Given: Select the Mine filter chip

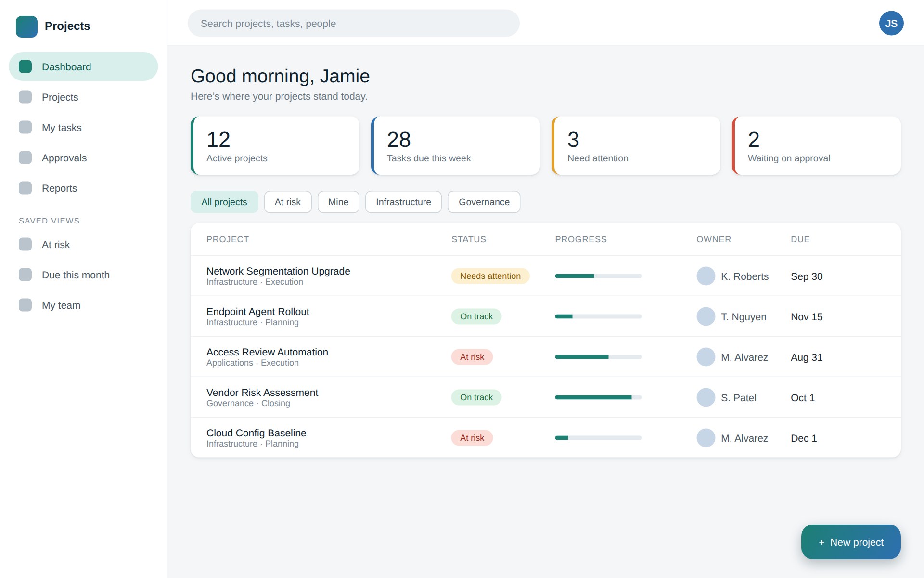Looking at the screenshot, I should click(338, 202).
